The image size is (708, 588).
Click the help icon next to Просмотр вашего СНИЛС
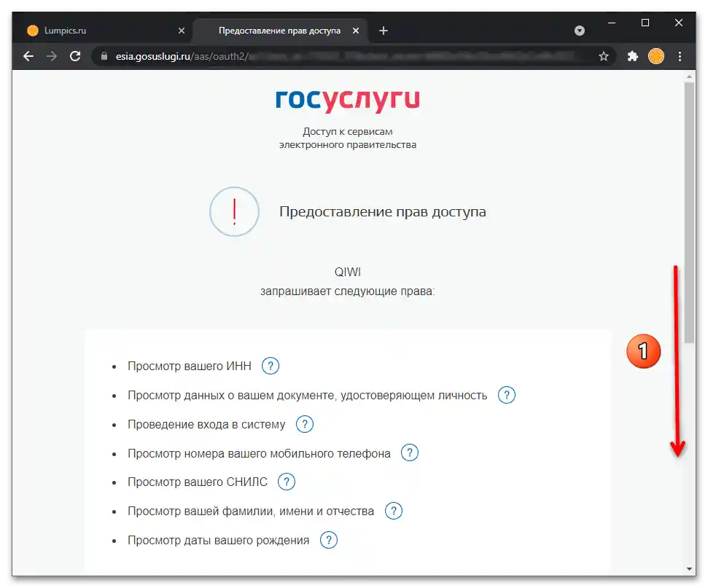(287, 482)
